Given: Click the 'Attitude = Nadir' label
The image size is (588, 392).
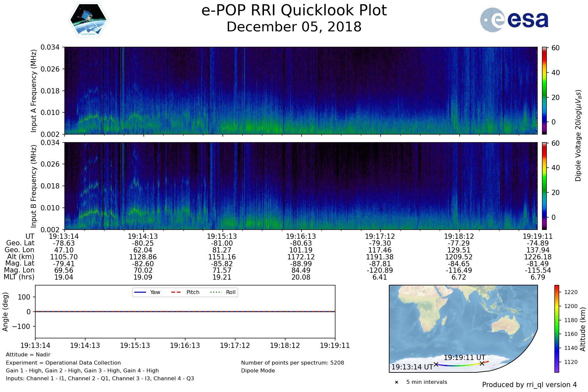Looking at the screenshot, I should [28, 355].
